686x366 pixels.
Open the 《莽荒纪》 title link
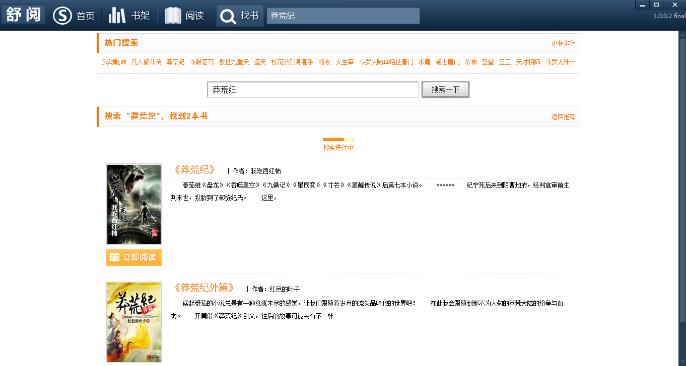(x=194, y=169)
